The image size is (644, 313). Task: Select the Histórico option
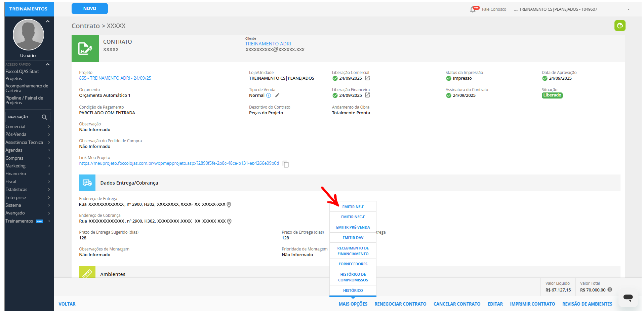click(x=353, y=290)
